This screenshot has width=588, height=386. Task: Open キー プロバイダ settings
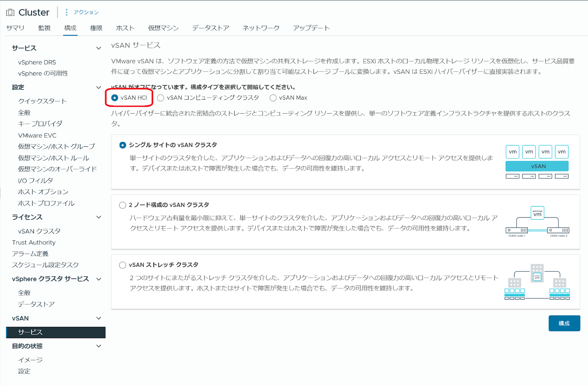[x=40, y=124]
